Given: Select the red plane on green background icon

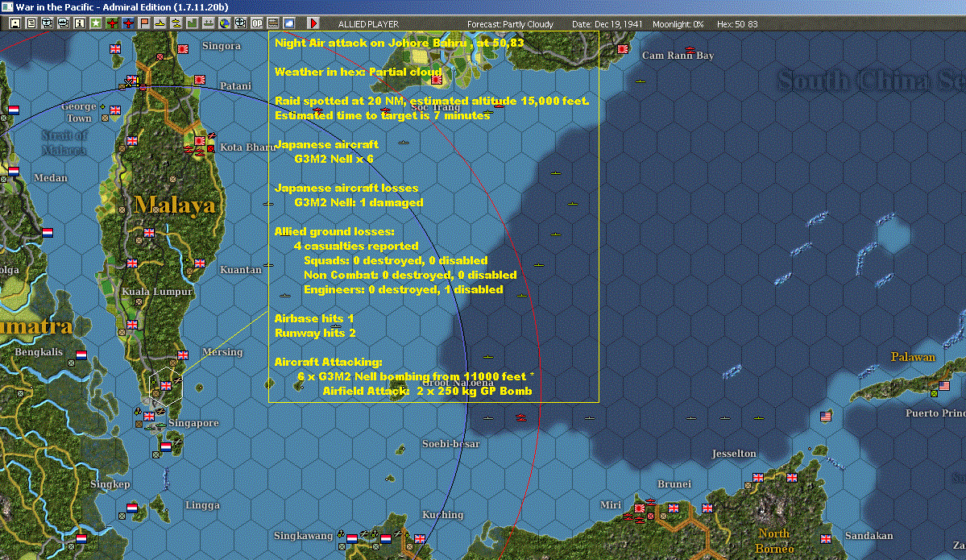Looking at the screenshot, I should [x=111, y=23].
